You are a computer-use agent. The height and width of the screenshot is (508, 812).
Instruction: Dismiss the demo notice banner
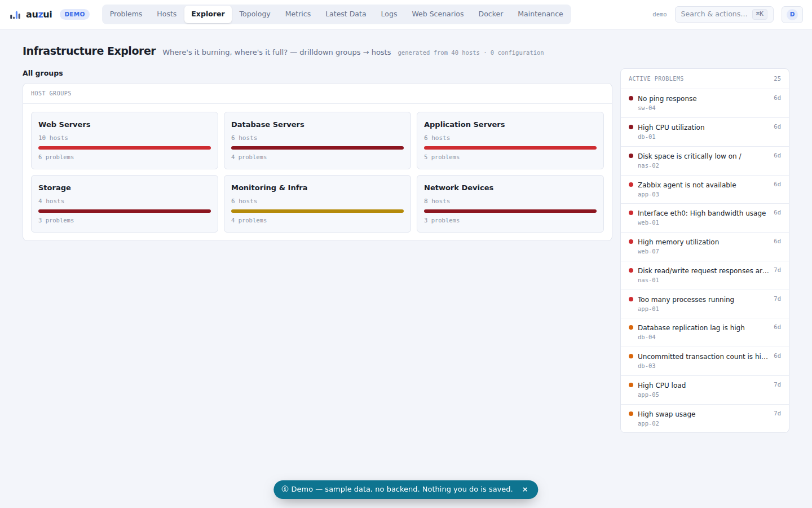click(525, 489)
